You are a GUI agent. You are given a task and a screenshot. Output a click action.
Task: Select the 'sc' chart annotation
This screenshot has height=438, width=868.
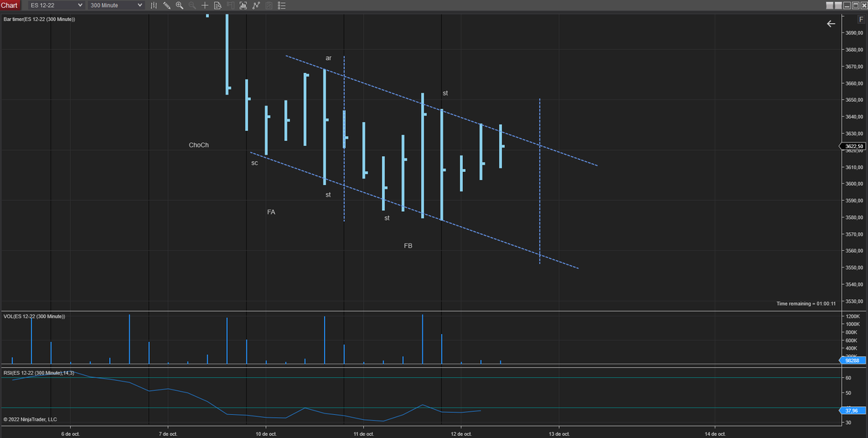(255, 163)
